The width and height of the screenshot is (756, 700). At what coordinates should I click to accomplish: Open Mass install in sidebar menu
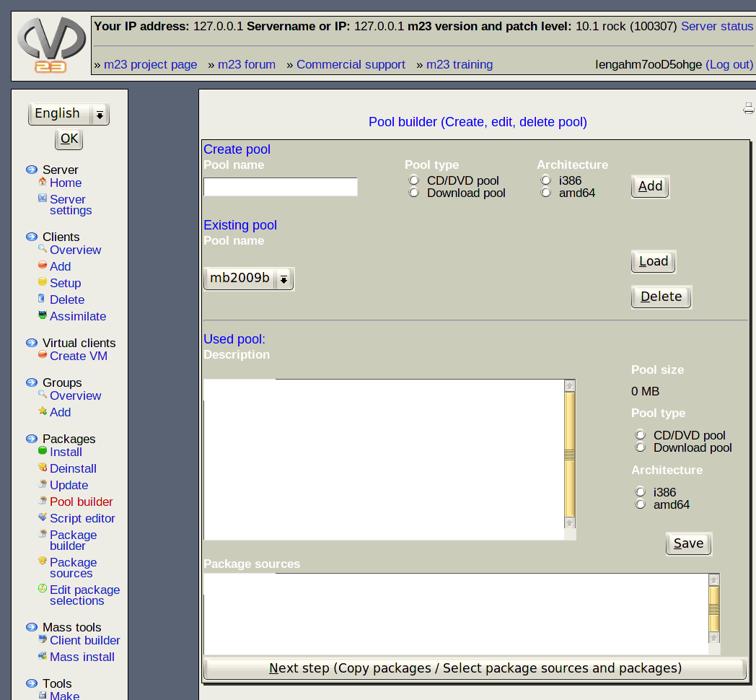(82, 657)
